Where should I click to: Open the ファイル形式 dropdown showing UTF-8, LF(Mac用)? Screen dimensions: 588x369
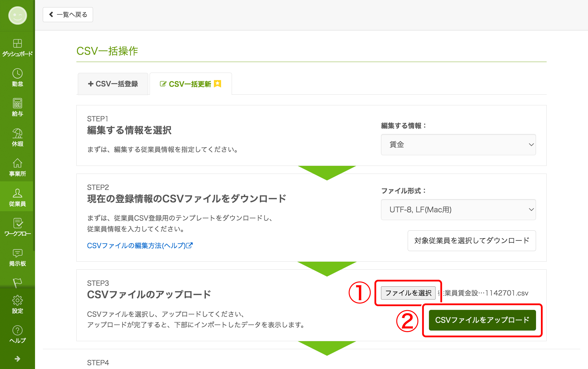[458, 210]
